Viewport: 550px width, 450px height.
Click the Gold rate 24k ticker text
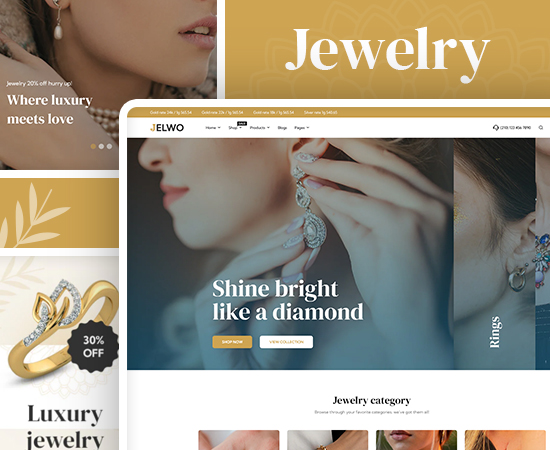pyautogui.click(x=171, y=113)
